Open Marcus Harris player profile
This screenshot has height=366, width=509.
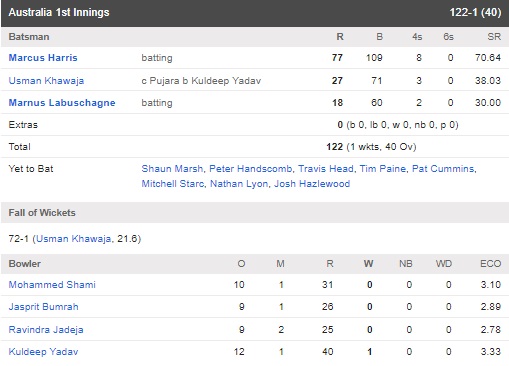coord(43,58)
